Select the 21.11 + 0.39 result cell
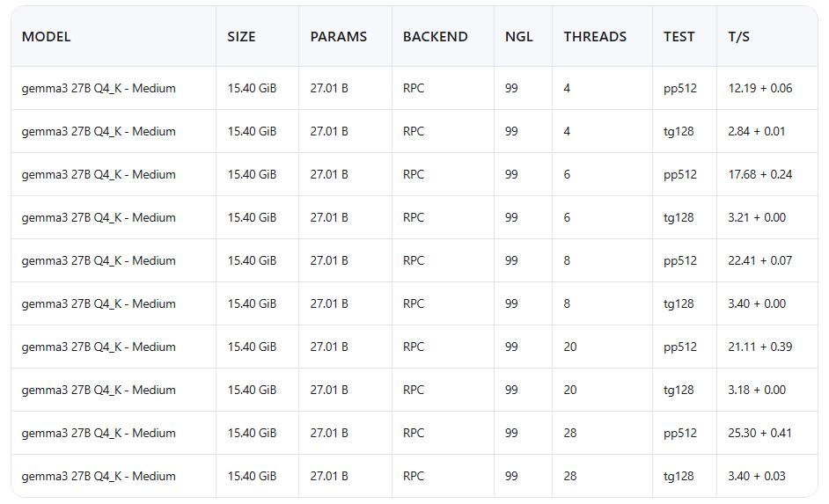The image size is (829, 504). pyautogui.click(x=760, y=347)
